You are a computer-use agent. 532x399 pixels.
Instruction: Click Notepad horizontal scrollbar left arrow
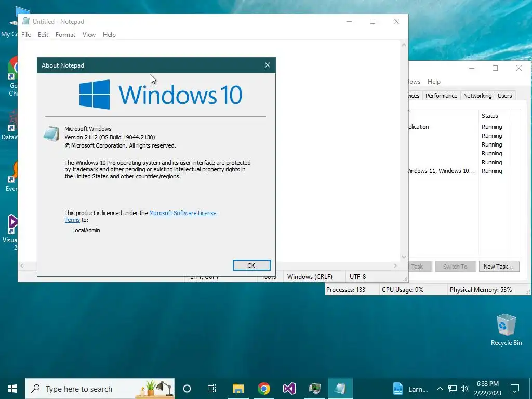(22, 265)
